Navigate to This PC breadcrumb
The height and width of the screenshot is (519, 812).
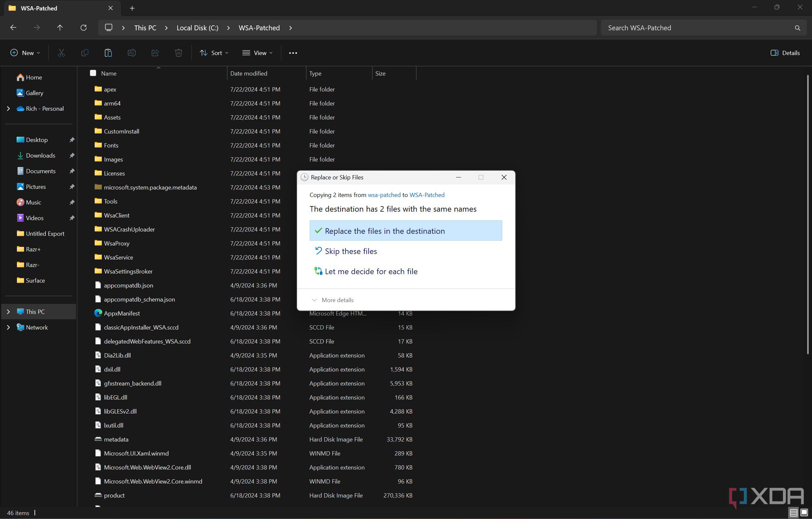[x=145, y=28]
